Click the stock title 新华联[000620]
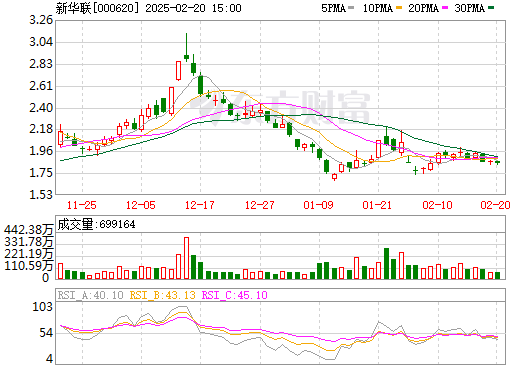Screen dimensions: 520x365 tap(97, 8)
